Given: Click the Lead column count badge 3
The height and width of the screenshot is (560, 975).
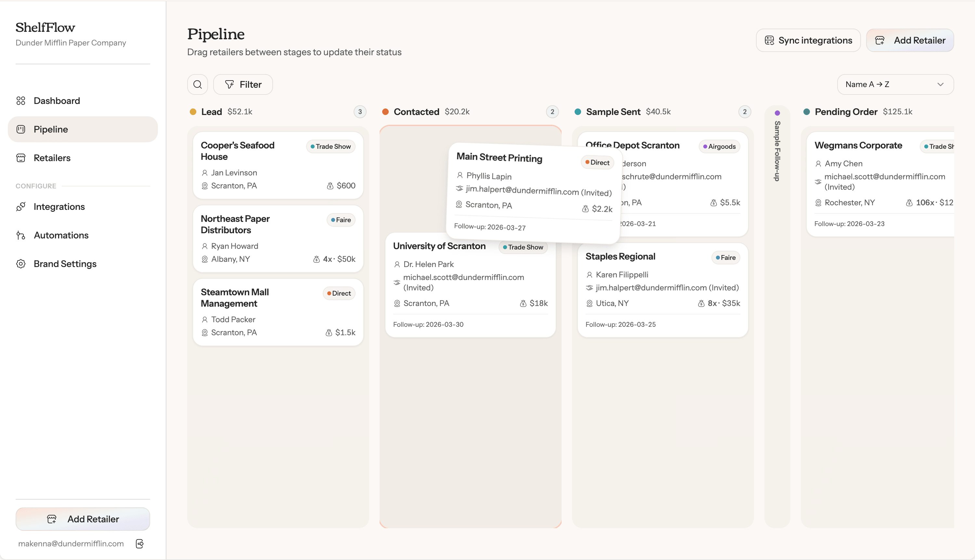Looking at the screenshot, I should tap(360, 112).
